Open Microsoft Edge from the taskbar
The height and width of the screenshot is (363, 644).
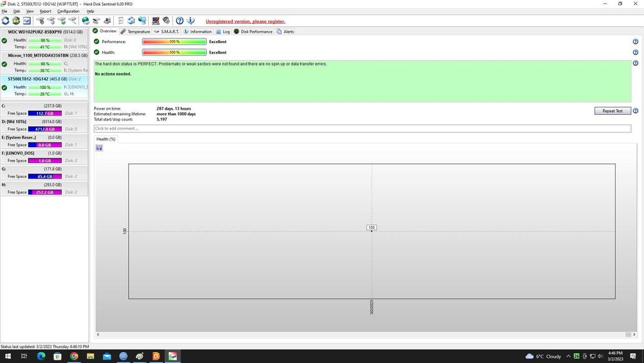point(41,357)
